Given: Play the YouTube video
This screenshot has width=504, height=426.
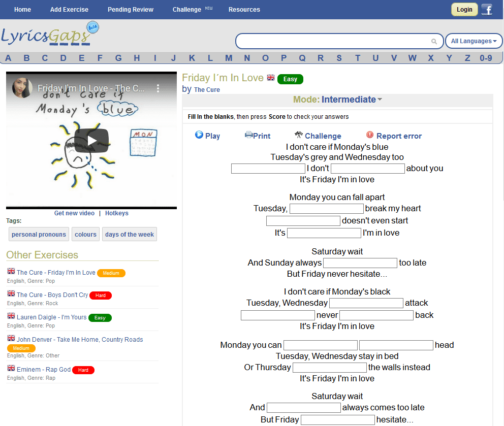Looking at the screenshot, I should [x=91, y=140].
